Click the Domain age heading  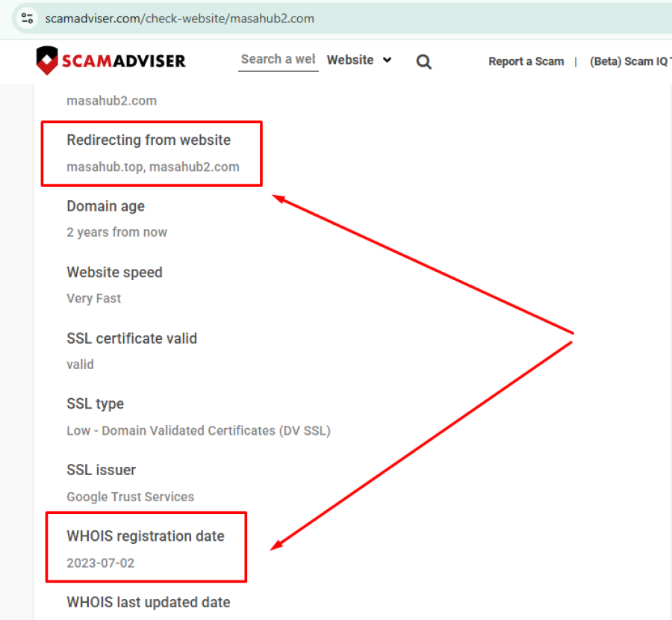click(x=105, y=206)
